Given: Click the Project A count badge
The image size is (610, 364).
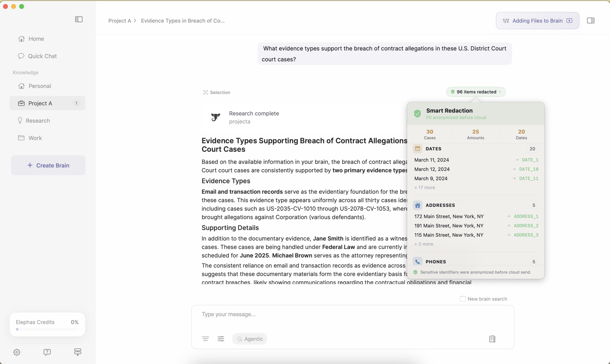Looking at the screenshot, I should (x=76, y=103).
